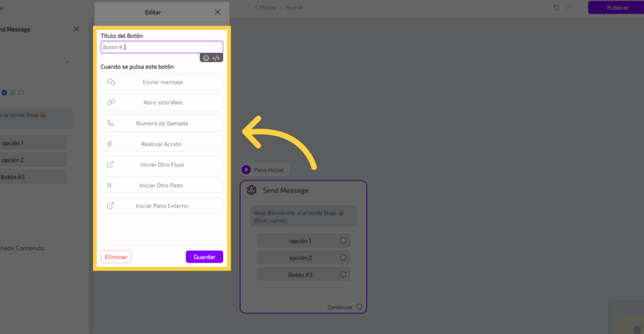Choose Realizar Acción option

162,144
